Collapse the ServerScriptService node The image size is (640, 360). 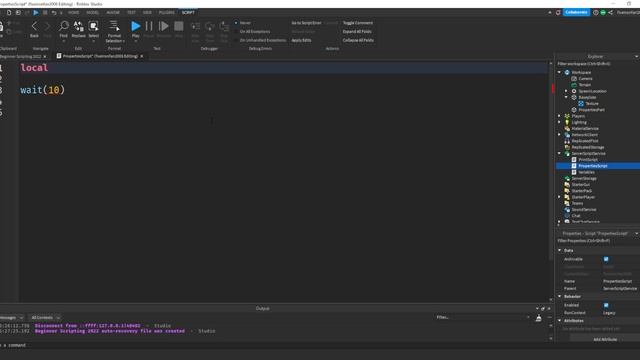(x=560, y=153)
